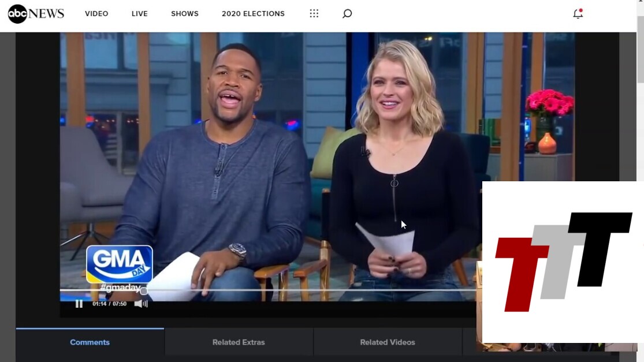This screenshot has height=362, width=644.
Task: Click the ABC News logo
Action: click(36, 14)
